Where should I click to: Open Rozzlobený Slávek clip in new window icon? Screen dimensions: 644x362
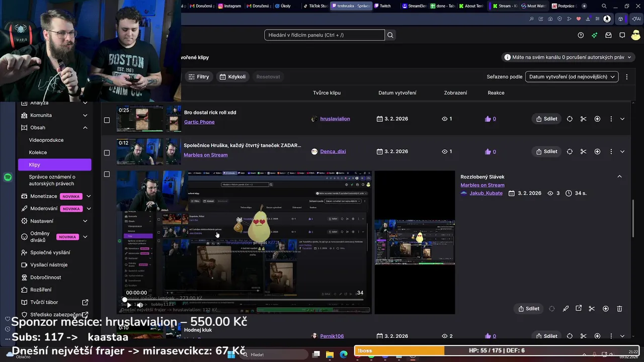pos(579,309)
